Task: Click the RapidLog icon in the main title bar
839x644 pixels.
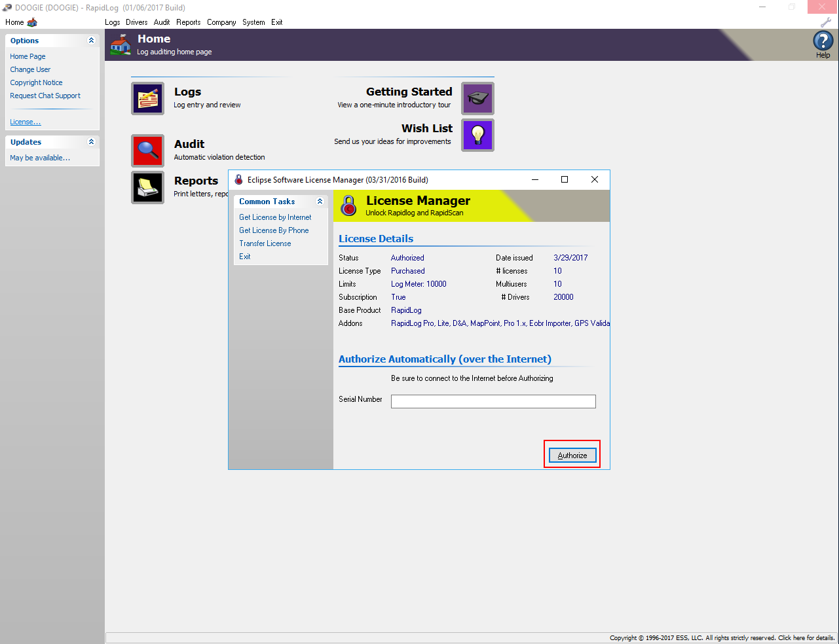Action: 7,7
